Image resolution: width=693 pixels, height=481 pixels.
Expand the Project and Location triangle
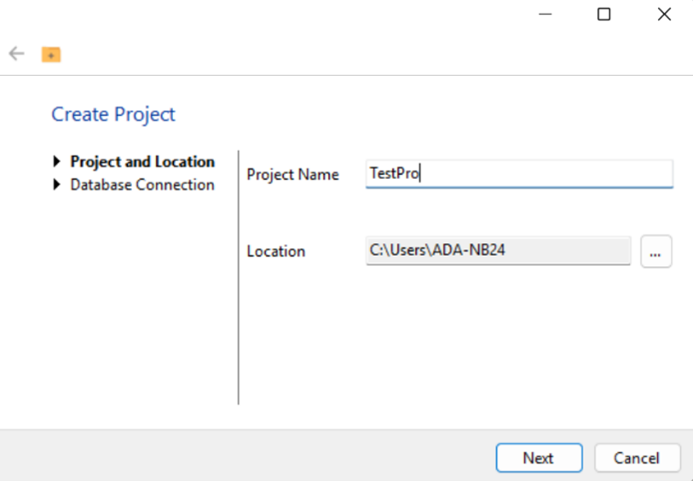[57, 161]
